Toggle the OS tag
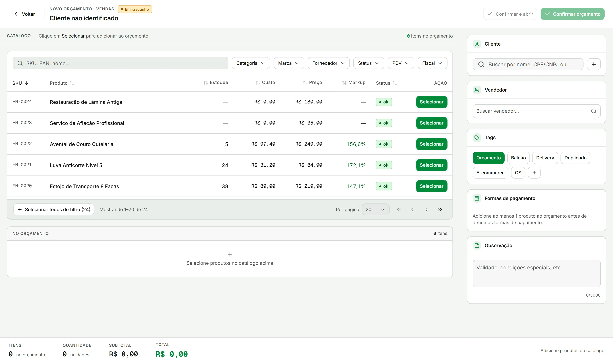 (x=518, y=173)
